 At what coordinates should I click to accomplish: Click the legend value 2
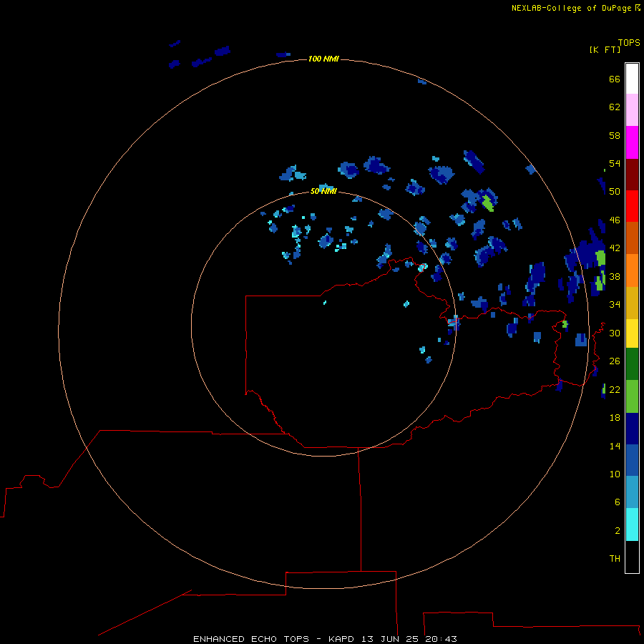tap(617, 531)
